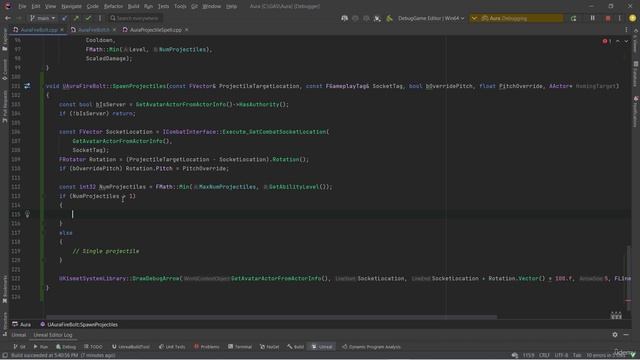
Task: Open the Tools menu
Action: (x=180, y=6)
